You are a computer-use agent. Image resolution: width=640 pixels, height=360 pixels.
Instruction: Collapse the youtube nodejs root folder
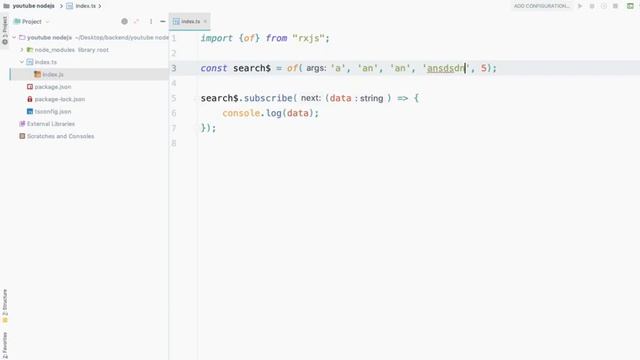14,38
